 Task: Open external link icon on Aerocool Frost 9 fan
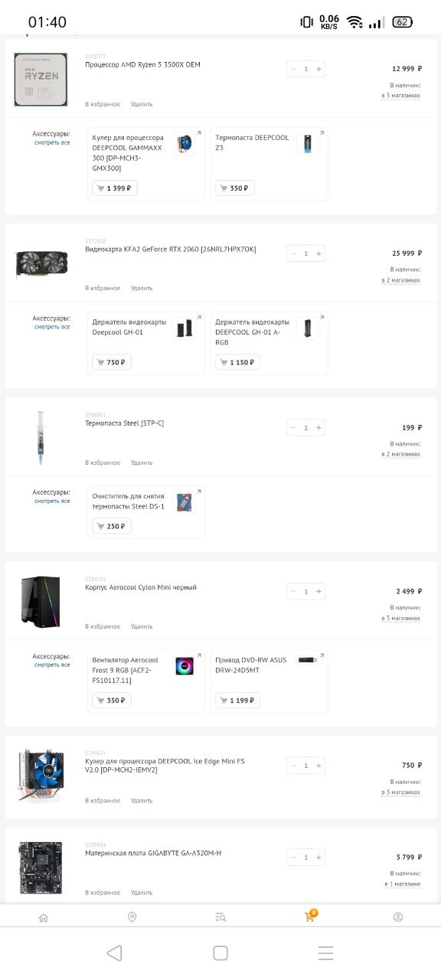point(199,656)
